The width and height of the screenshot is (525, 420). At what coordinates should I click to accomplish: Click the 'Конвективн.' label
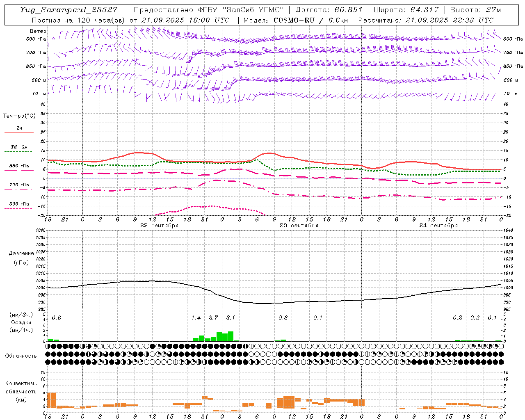(21, 383)
